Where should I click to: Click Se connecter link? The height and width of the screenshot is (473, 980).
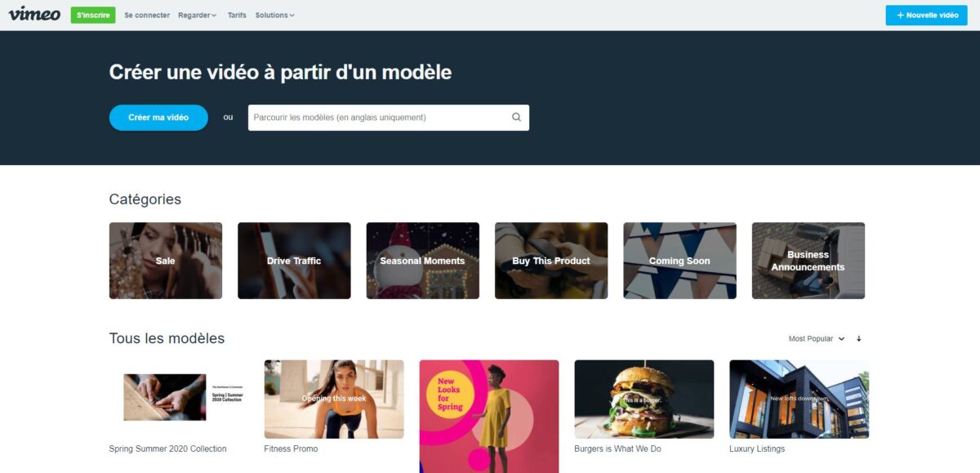click(x=147, y=15)
